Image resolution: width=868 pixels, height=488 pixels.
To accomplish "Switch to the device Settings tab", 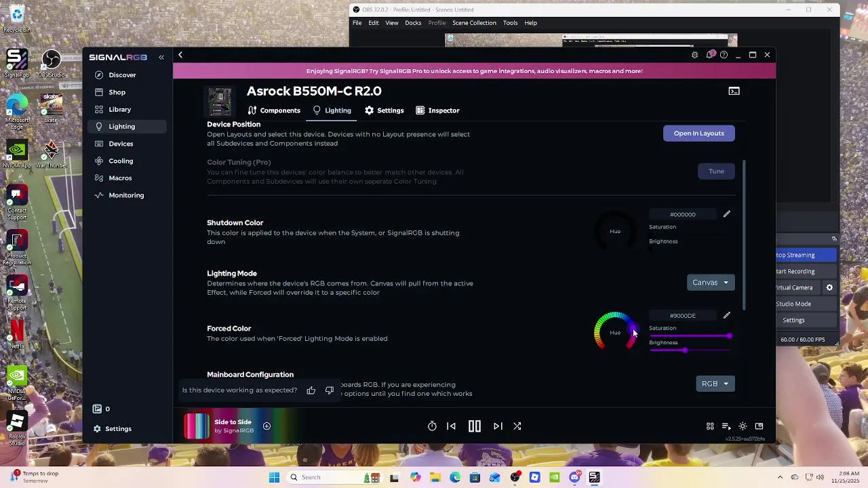I will click(x=384, y=110).
